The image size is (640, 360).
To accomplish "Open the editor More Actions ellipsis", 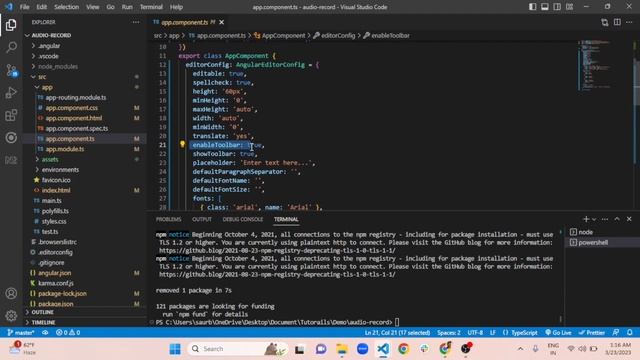I will (629, 22).
